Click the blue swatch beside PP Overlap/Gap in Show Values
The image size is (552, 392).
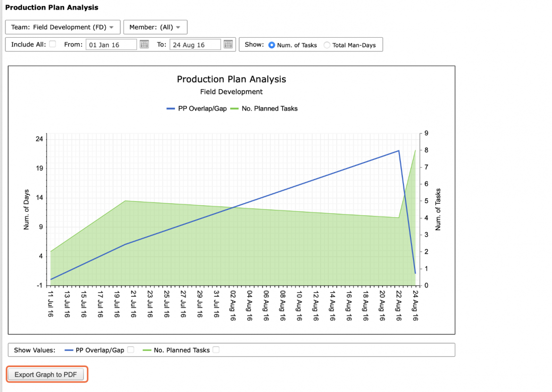tap(69, 350)
